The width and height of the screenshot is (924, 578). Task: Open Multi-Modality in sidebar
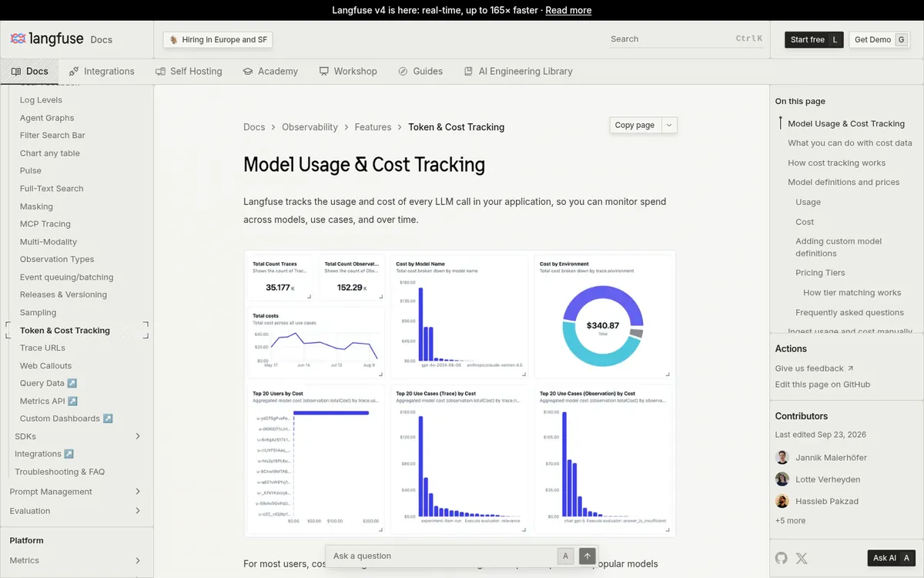click(50, 242)
